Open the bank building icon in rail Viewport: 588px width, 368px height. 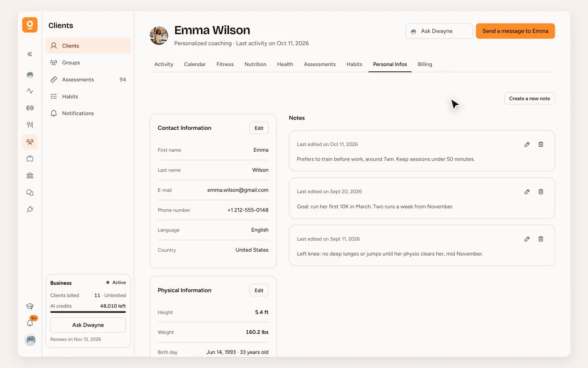(30, 175)
